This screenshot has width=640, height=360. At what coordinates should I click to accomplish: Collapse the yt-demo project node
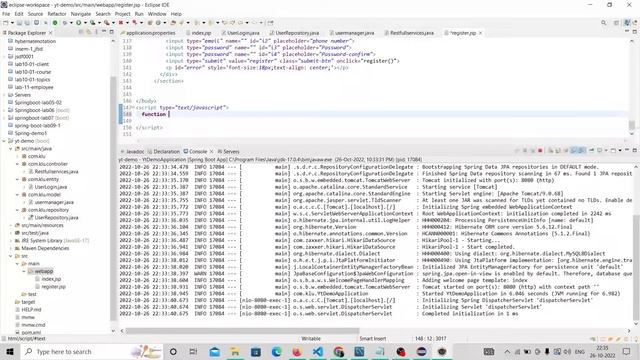(x=4, y=141)
